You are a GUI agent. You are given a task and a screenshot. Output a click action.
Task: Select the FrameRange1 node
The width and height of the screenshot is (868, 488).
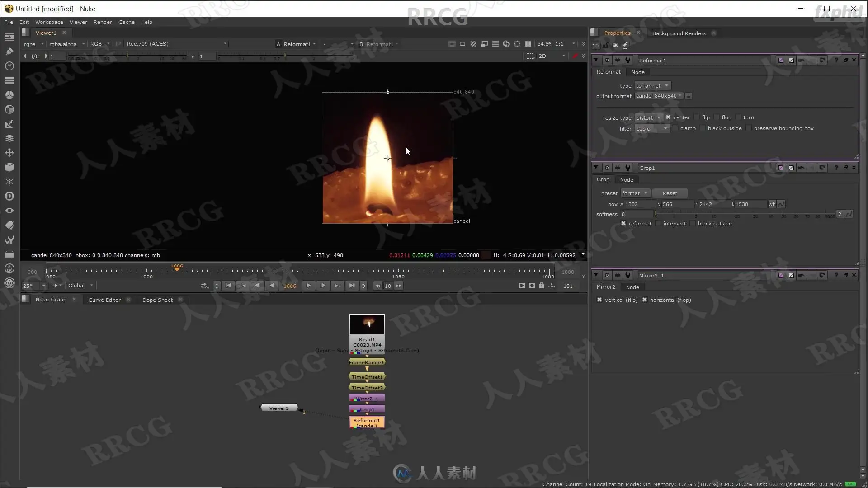(367, 362)
